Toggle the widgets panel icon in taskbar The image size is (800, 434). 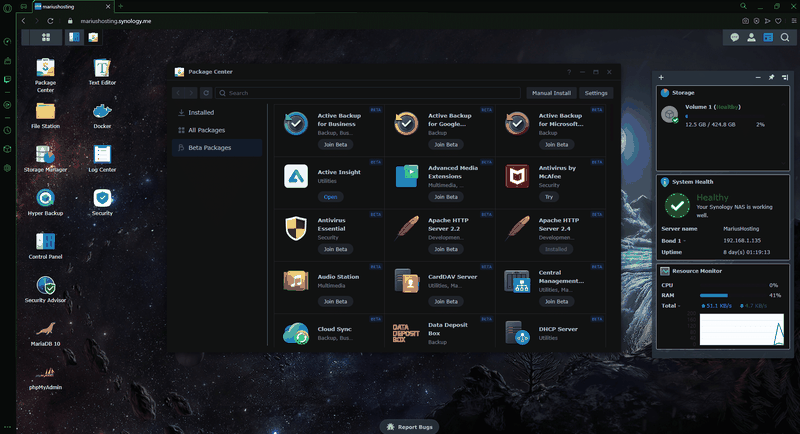[x=768, y=37]
